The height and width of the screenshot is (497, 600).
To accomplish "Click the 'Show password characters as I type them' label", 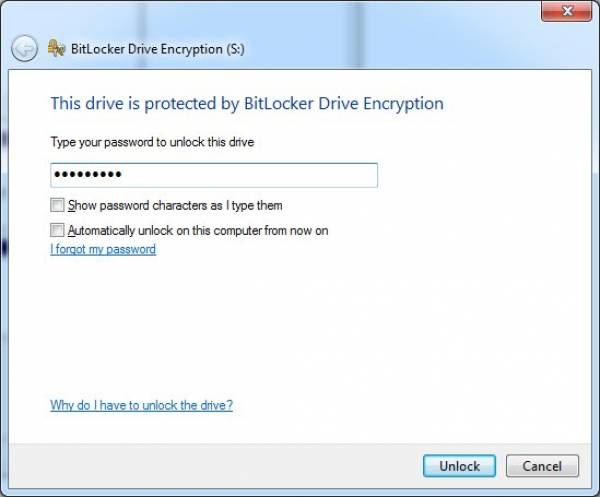I will pos(175,205).
